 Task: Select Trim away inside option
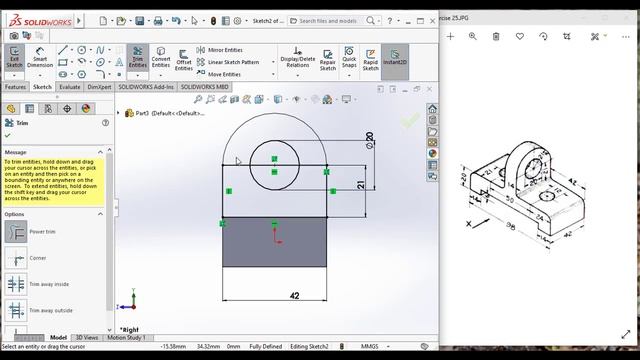16,284
